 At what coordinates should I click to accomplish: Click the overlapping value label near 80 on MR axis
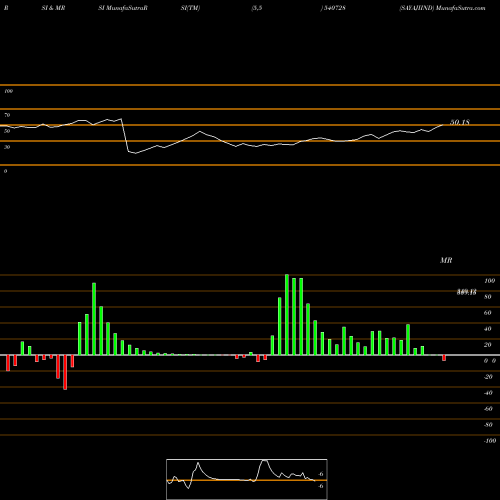[466, 292]
